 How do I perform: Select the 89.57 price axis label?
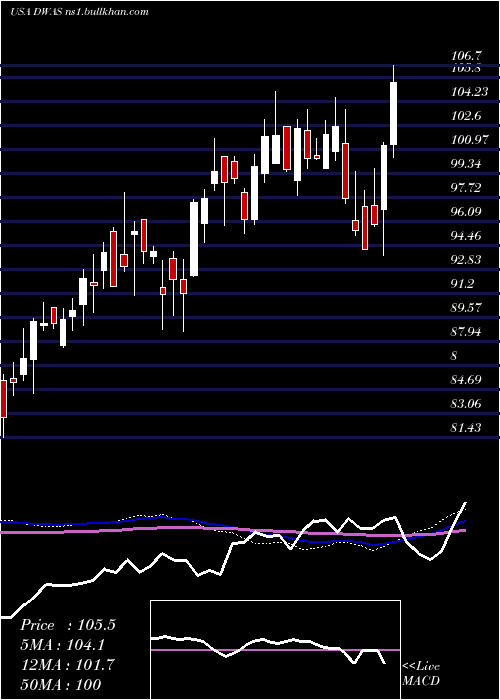466,308
